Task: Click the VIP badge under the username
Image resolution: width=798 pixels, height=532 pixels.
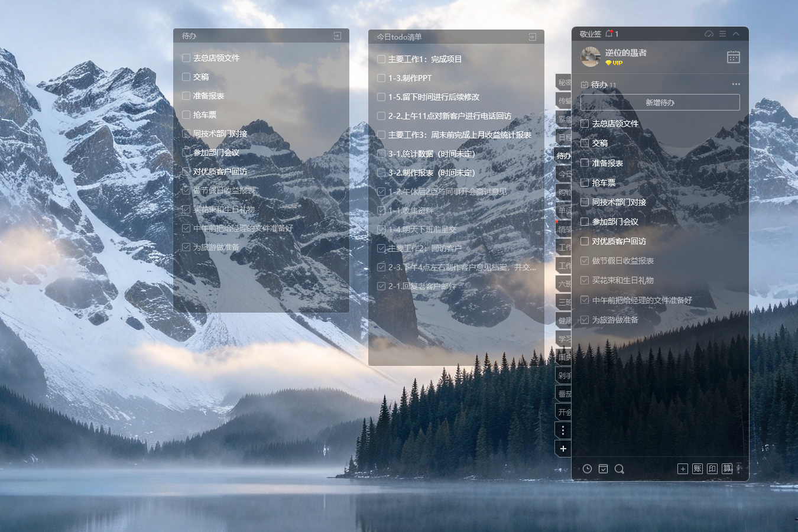Action: (614, 63)
